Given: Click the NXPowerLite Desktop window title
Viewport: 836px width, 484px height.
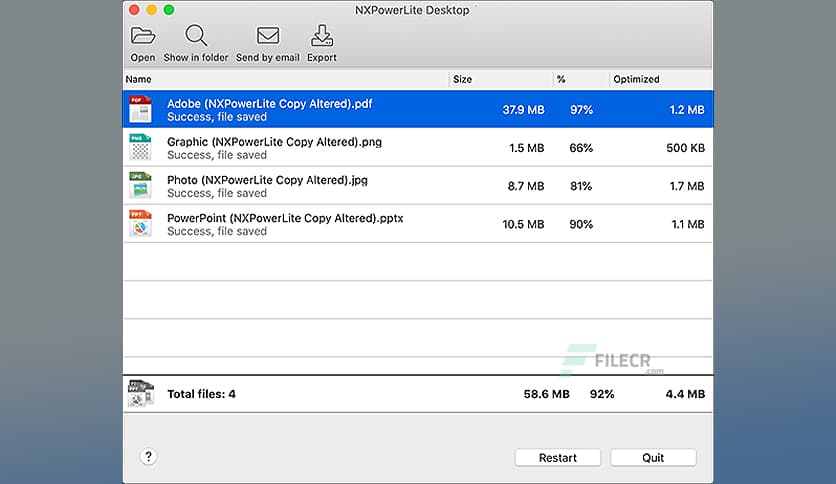Looking at the screenshot, I should (412, 10).
